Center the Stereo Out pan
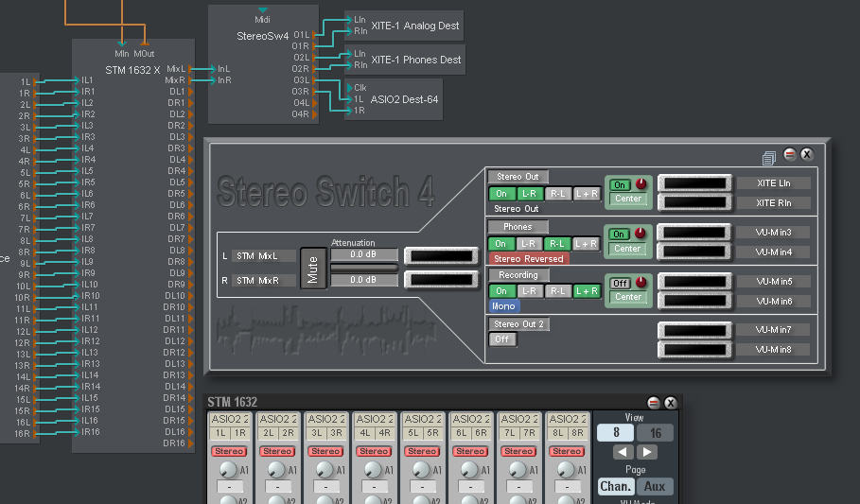This screenshot has height=504, width=860. (628, 199)
